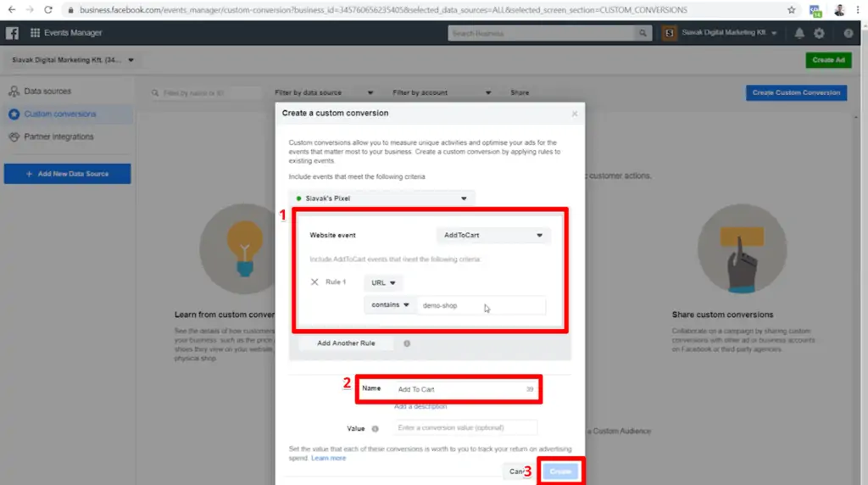
Task: Open Slavak's Pixel data source dropdown
Action: (x=381, y=198)
